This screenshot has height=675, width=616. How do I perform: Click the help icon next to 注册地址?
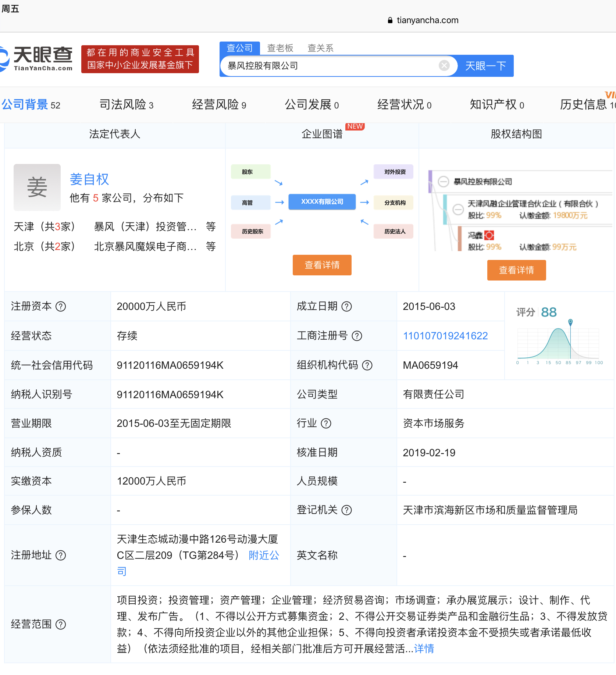(61, 555)
